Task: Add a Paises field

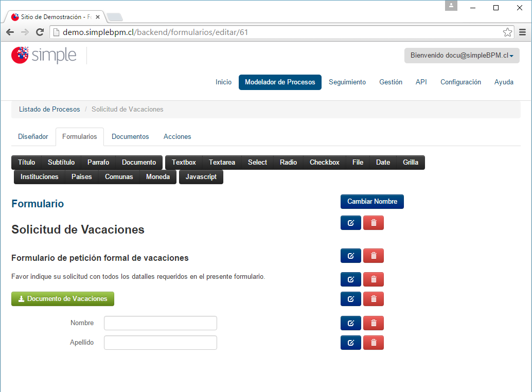Action: 81,177
